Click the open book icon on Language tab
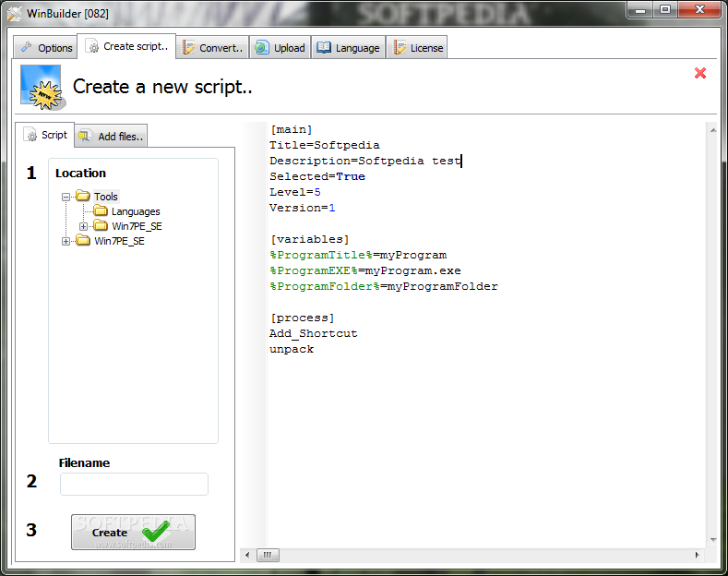The height and width of the screenshot is (576, 728). pos(324,47)
